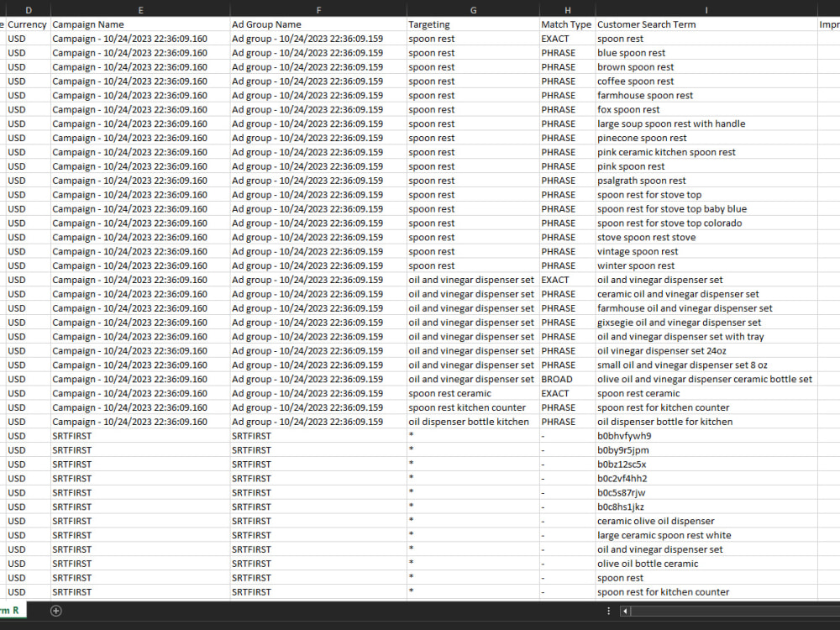The height and width of the screenshot is (630, 840).
Task: Select the 'farmhouse spoon rest' cell
Action: pos(706,96)
